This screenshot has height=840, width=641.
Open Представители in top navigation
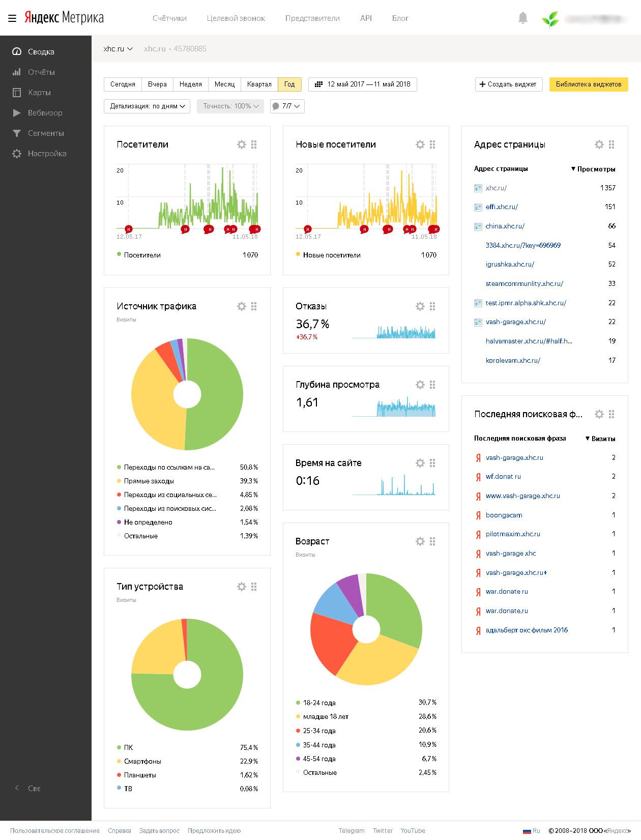point(312,18)
